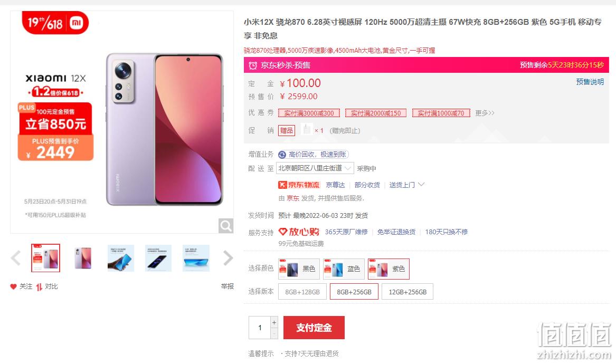Expand 更多 coupons list
Screen dimensions: 616x364
tap(485, 113)
